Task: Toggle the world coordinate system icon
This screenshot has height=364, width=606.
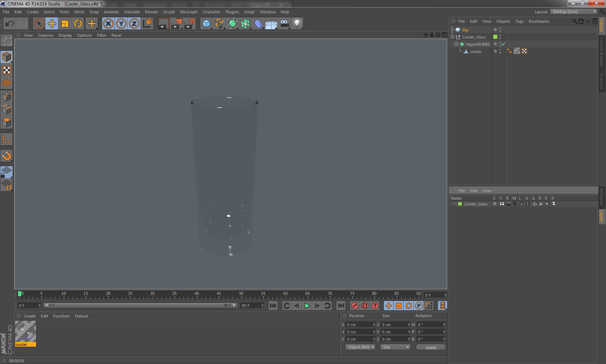Action: (148, 24)
